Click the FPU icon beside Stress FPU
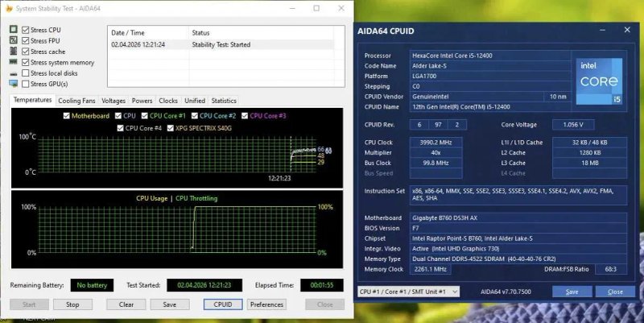Screen dimensions: 644x323 tap(14, 39)
